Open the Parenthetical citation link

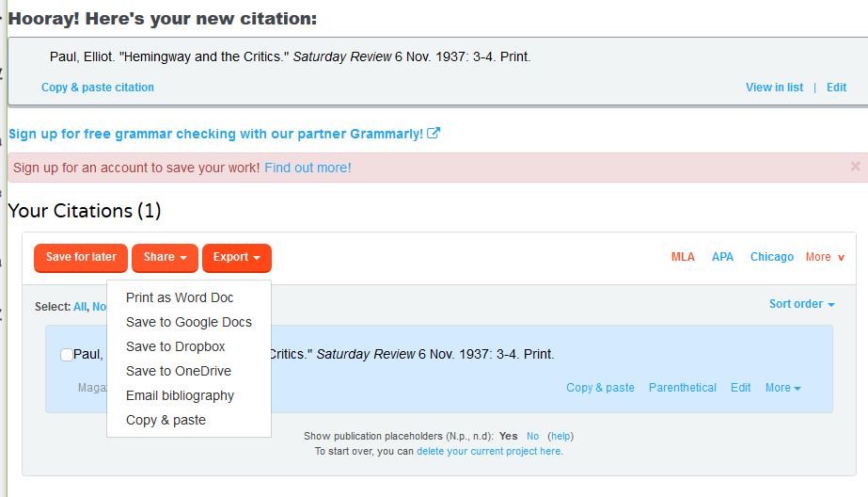[x=682, y=388]
